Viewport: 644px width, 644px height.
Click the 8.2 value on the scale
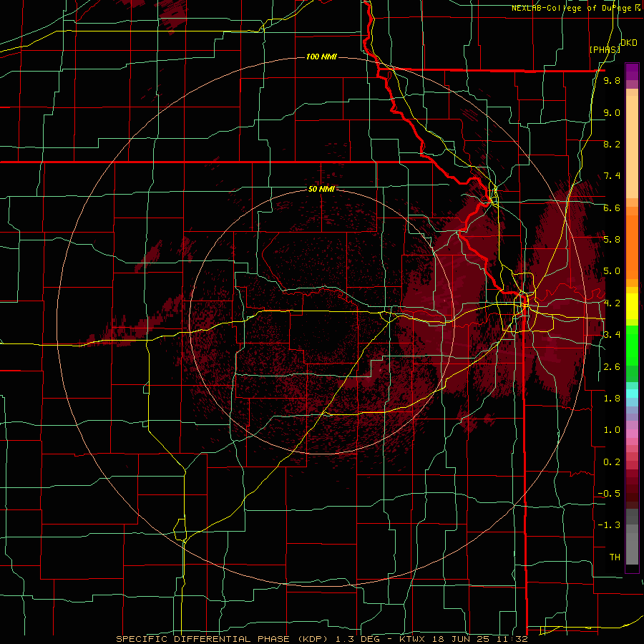[612, 144]
